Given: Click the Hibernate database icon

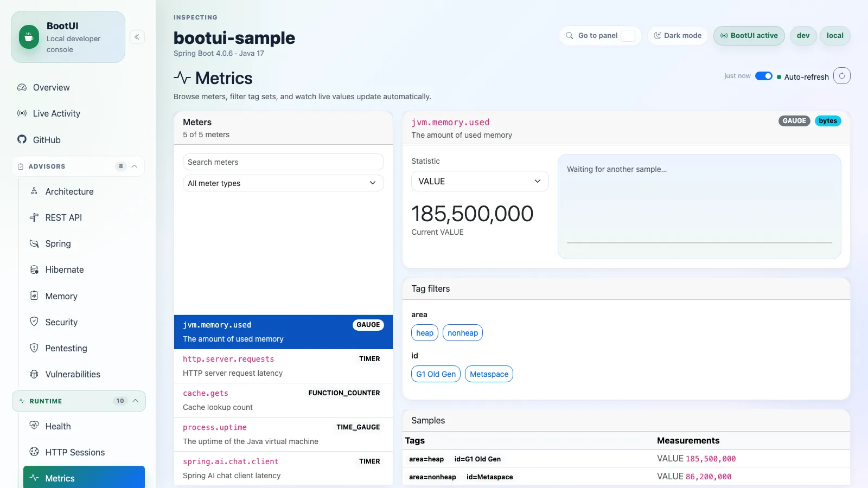Looking at the screenshot, I should click(x=34, y=269).
